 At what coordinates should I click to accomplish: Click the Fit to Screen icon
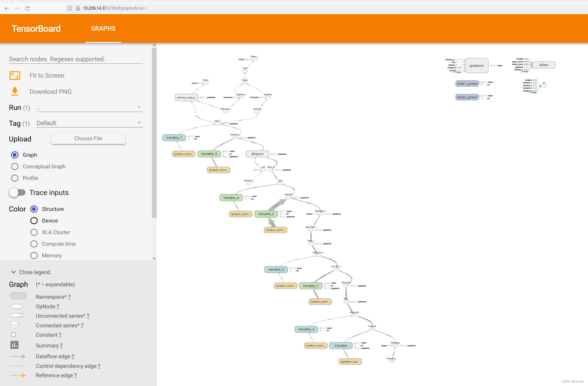15,75
